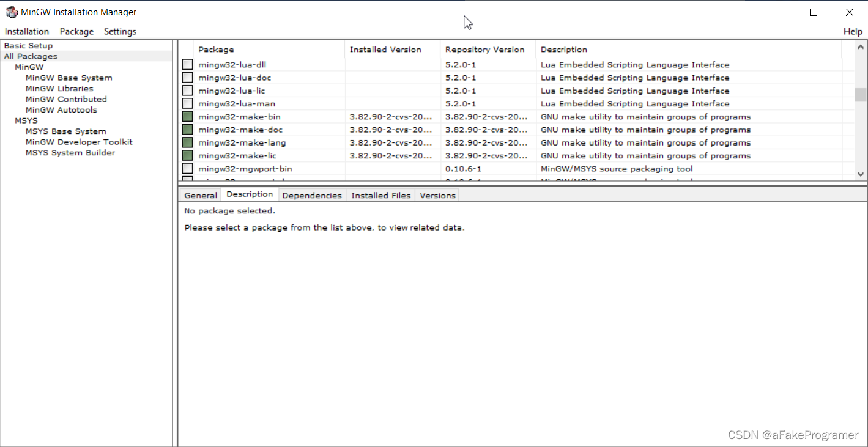This screenshot has height=447, width=868.
Task: Mark the mingw32-mgwport-bin package checkbox
Action: pyautogui.click(x=187, y=168)
